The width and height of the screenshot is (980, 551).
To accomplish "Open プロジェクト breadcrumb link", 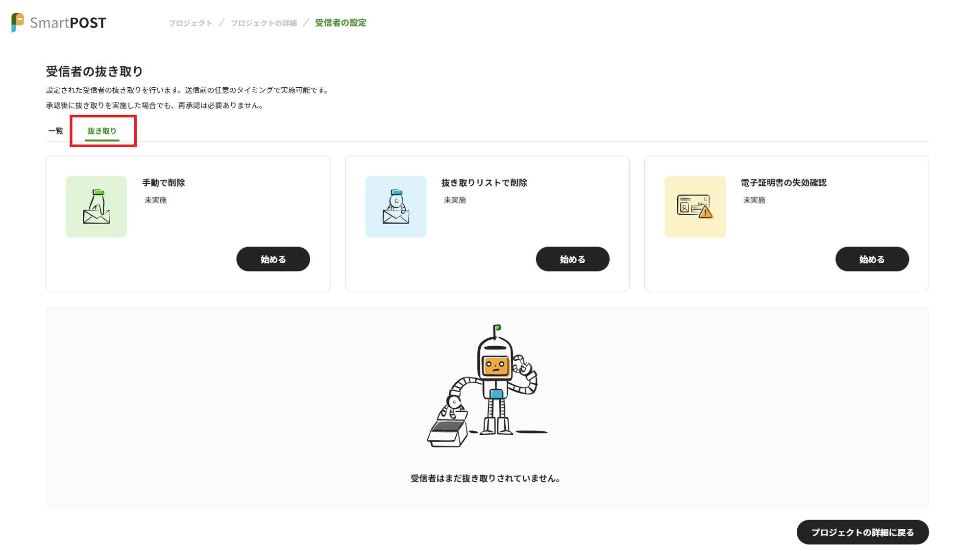I will click(x=190, y=23).
